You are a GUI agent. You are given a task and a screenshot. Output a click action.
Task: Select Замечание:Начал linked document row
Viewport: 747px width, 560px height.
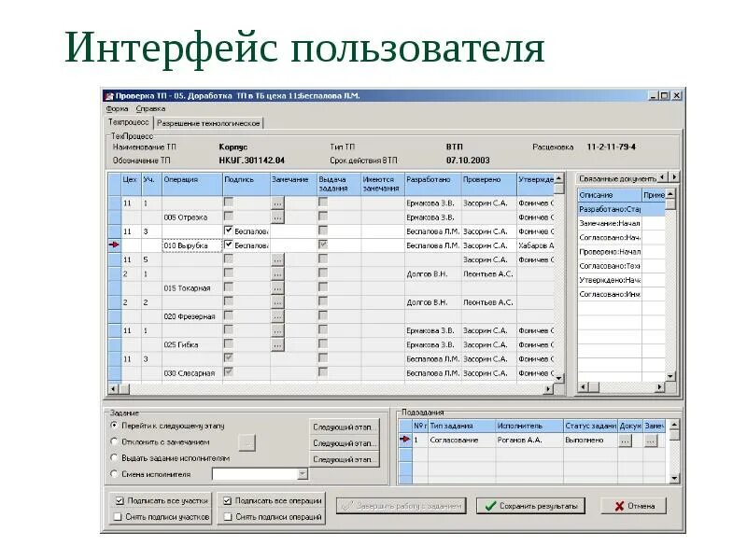click(610, 223)
